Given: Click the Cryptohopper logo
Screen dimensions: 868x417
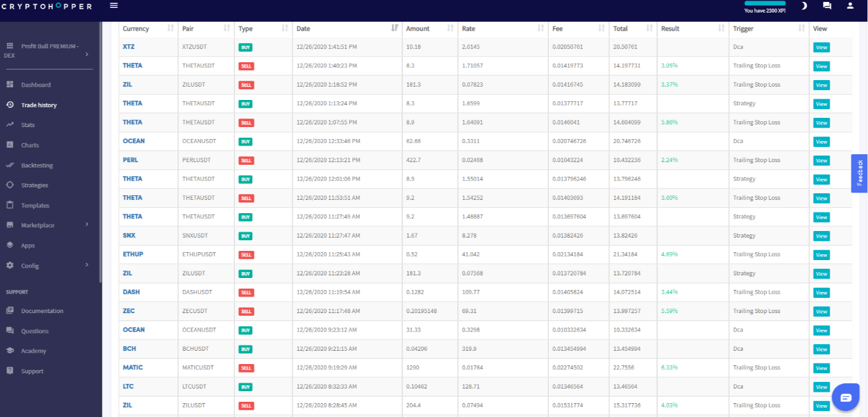Looking at the screenshot, I should pyautogui.click(x=47, y=6).
